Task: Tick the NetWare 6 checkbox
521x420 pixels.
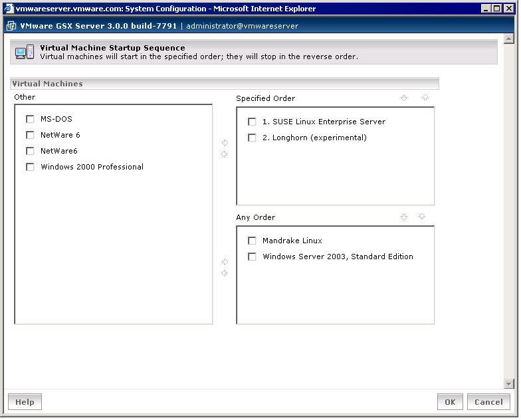Action: [30, 136]
